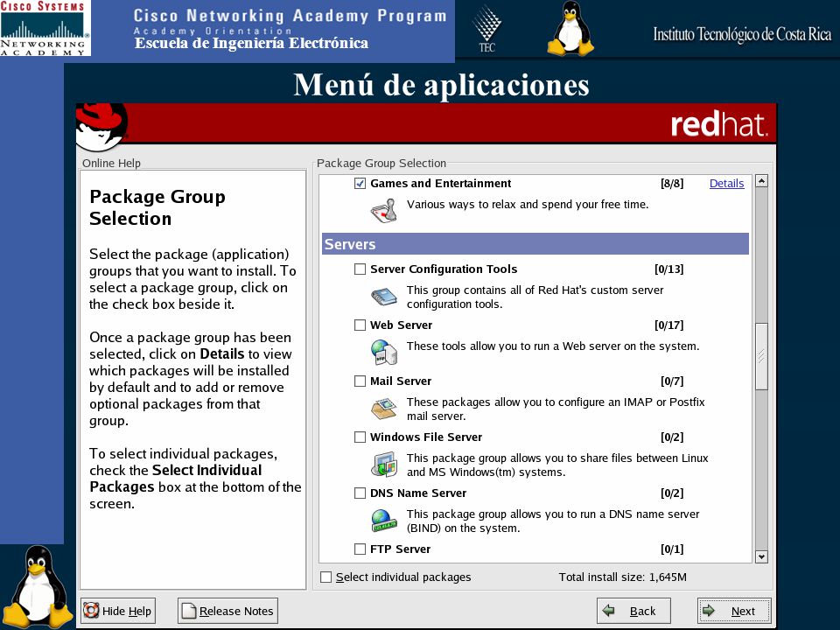Screen dimensions: 840x630
Task: Go Back to the previous step
Action: 633,611
